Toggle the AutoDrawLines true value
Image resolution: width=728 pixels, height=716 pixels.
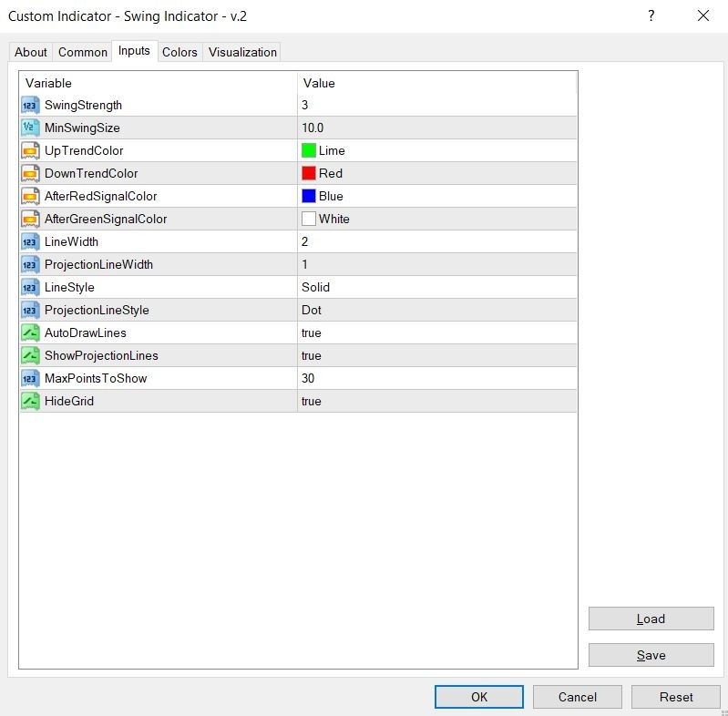(x=311, y=332)
